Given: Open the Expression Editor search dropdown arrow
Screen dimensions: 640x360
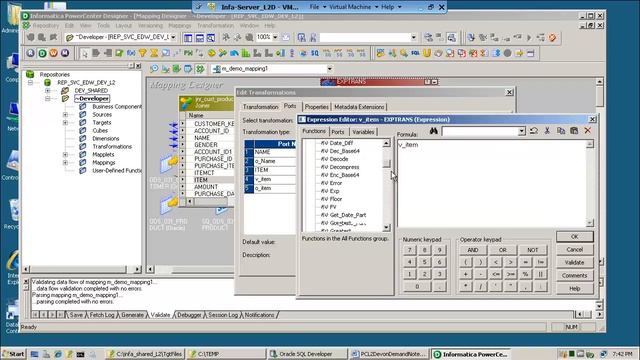Looking at the screenshot, I should 522,131.
